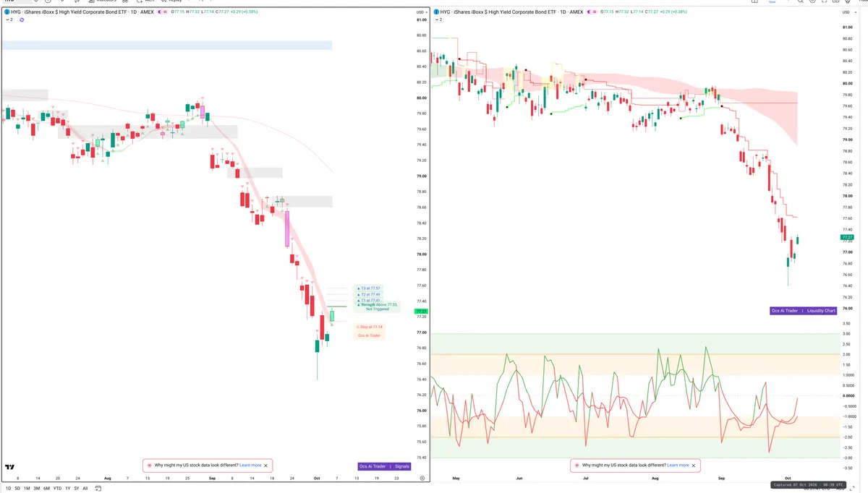Select the All time range

click(x=85, y=488)
